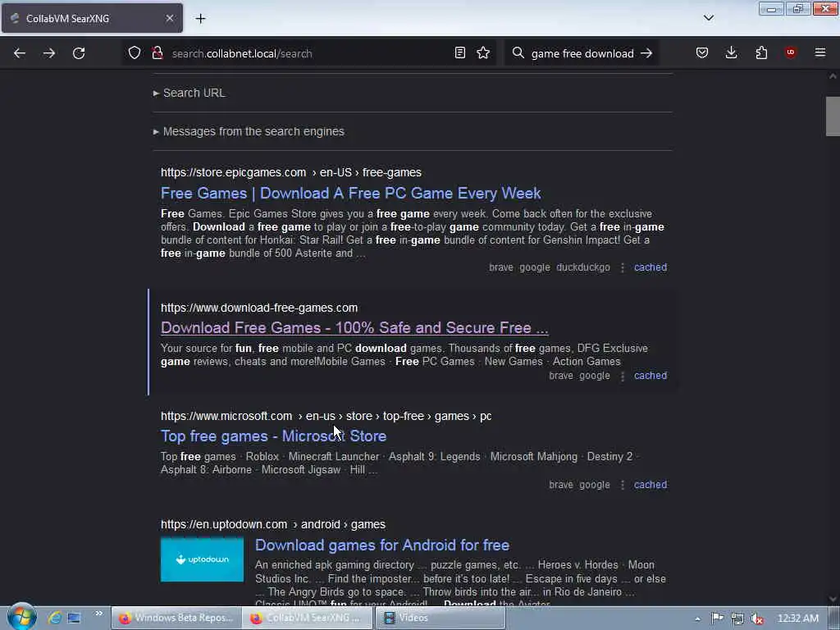840x630 pixels.
Task: Open more options dots for Microsoft Store result
Action: click(x=622, y=485)
